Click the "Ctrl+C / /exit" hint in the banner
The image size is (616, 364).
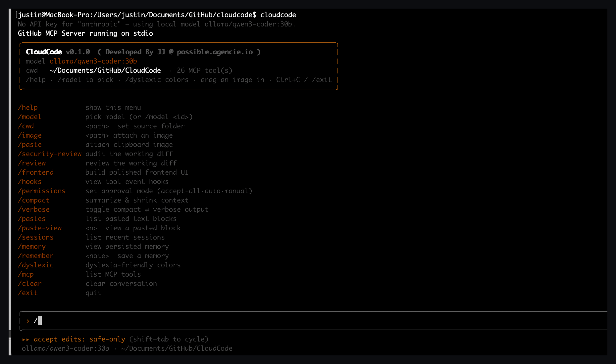[x=304, y=80]
